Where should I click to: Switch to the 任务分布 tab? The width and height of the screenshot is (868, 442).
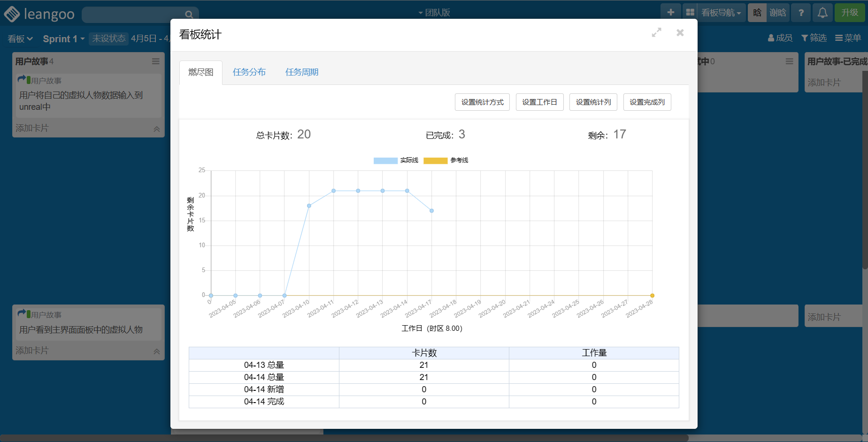point(249,72)
